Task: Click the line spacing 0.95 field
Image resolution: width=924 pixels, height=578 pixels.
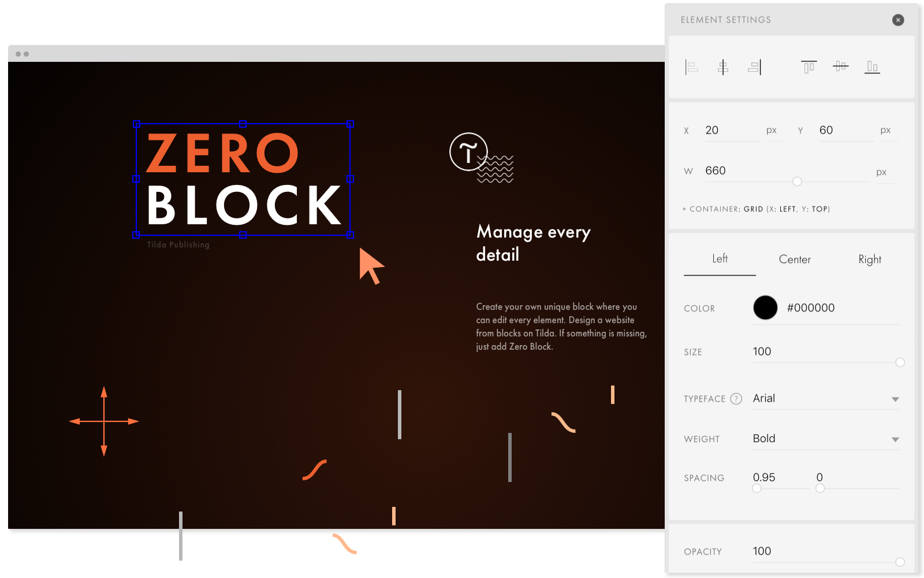Action: point(781,477)
